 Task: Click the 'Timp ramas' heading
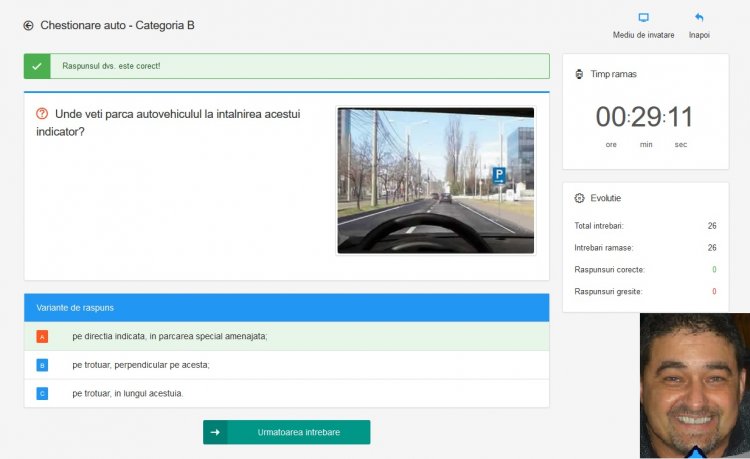[613, 74]
